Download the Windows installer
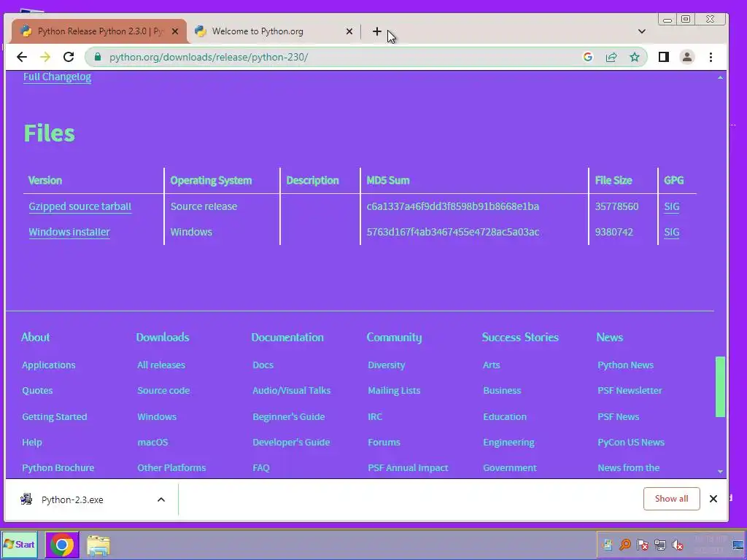Screen dimensions: 747x560 coord(69,232)
